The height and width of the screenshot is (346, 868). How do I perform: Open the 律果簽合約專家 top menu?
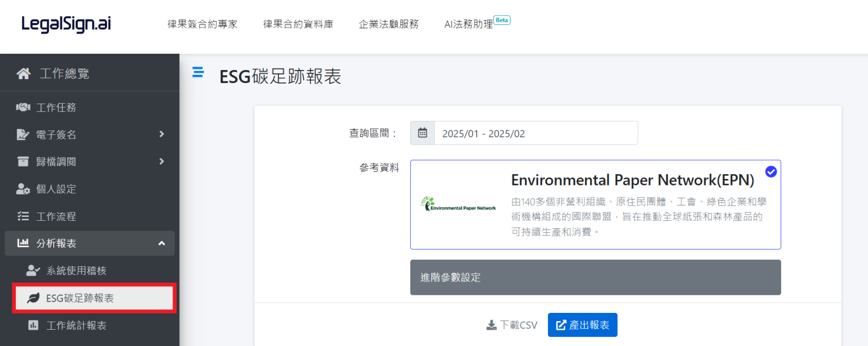click(x=202, y=24)
